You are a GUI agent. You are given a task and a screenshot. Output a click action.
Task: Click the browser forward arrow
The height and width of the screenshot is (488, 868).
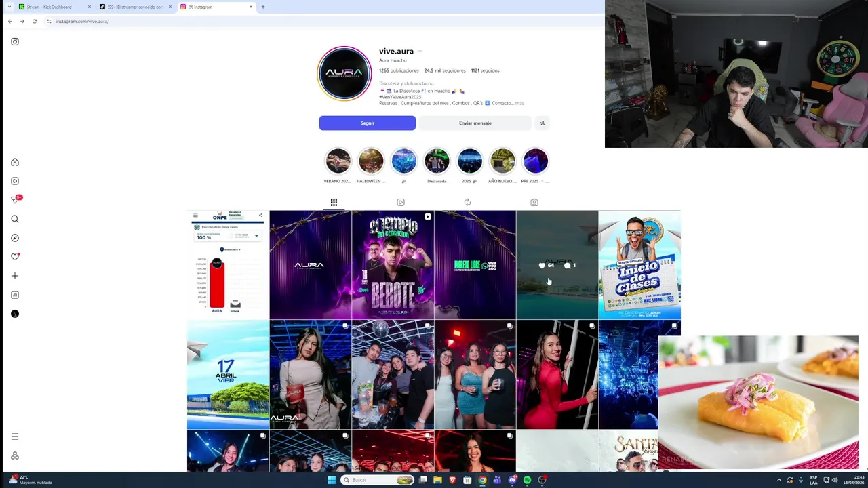pos(22,21)
